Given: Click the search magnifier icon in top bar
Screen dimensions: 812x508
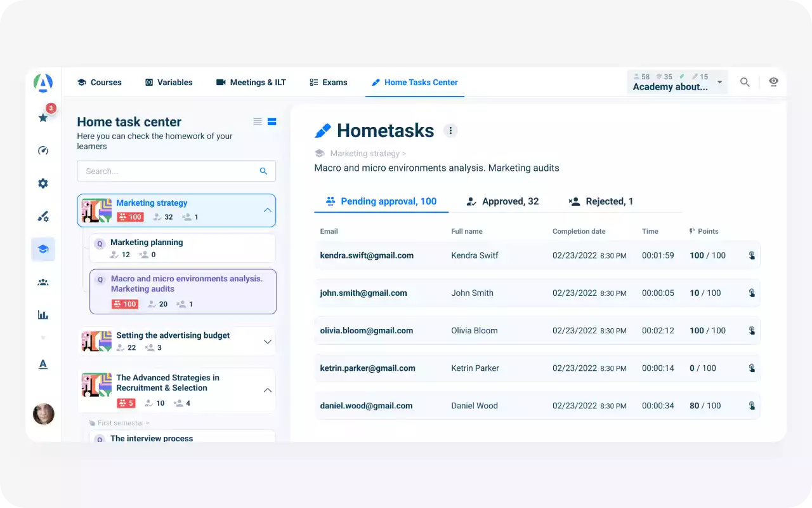Looking at the screenshot, I should tap(745, 83).
